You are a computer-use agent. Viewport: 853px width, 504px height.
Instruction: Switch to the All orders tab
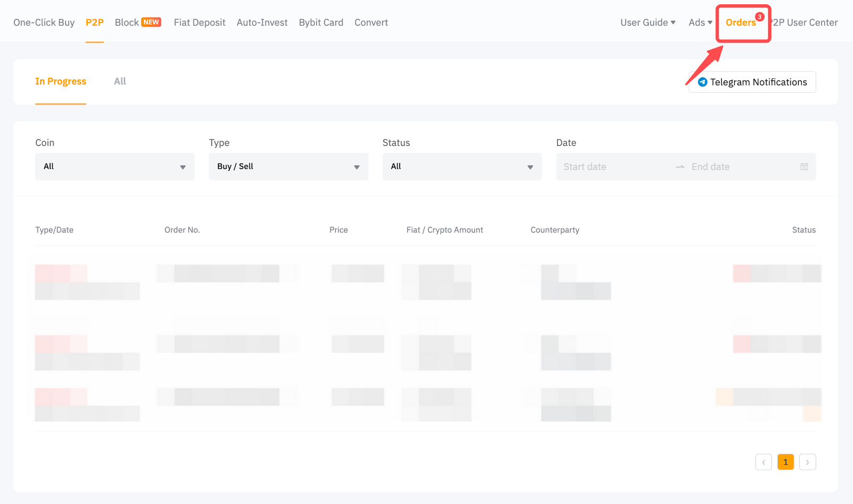click(120, 82)
